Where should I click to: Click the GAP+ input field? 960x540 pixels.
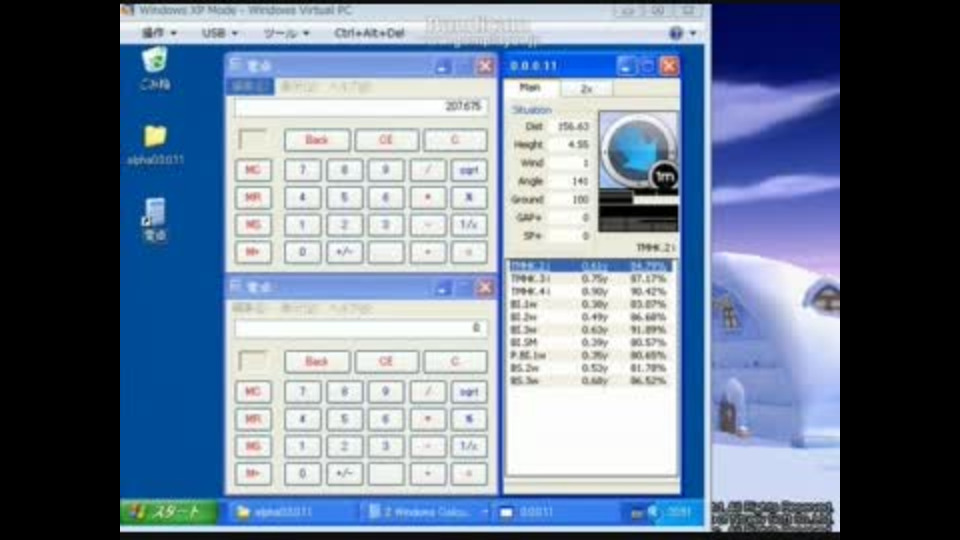coord(570,217)
